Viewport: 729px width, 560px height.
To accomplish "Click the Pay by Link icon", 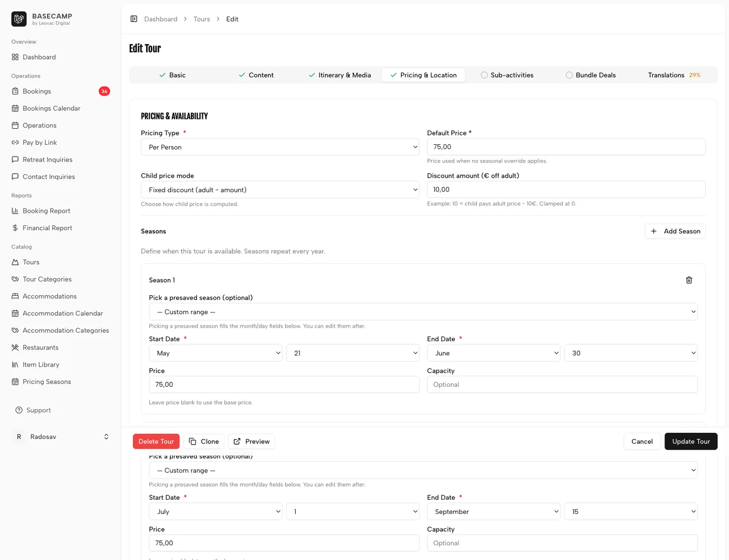I will [15, 143].
